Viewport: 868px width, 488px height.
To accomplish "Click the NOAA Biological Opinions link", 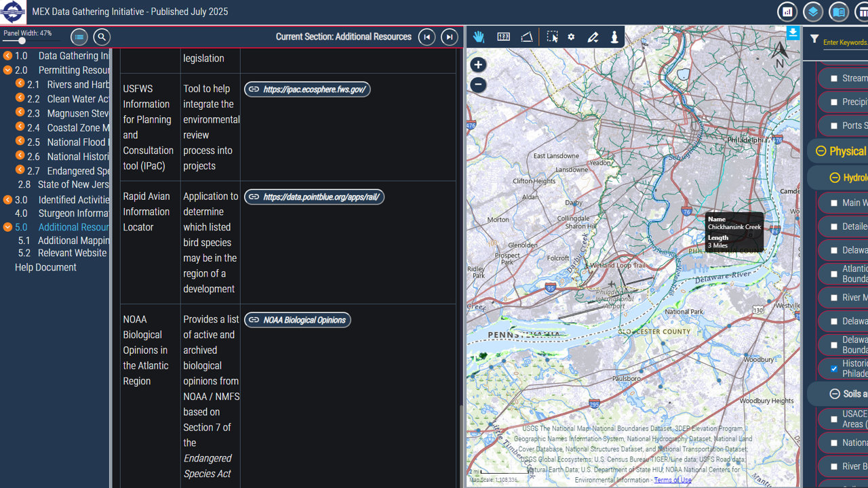I will 297,320.
